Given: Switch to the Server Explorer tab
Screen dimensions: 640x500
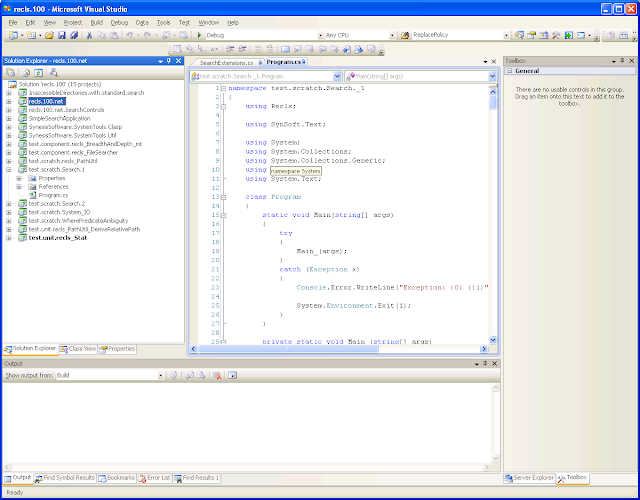Looking at the screenshot, I should click(x=529, y=478).
